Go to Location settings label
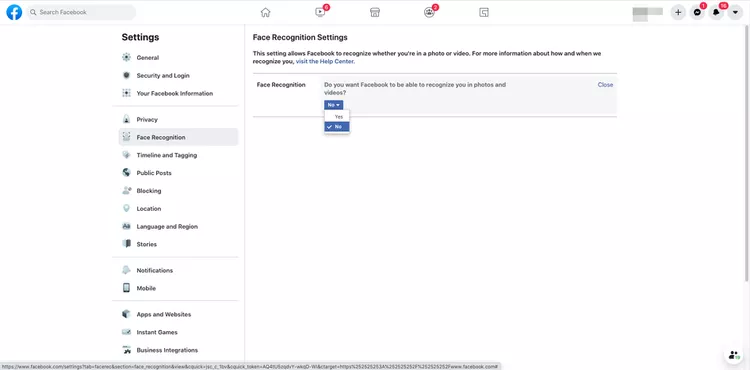Image resolution: width=750 pixels, height=370 pixels. [x=149, y=209]
